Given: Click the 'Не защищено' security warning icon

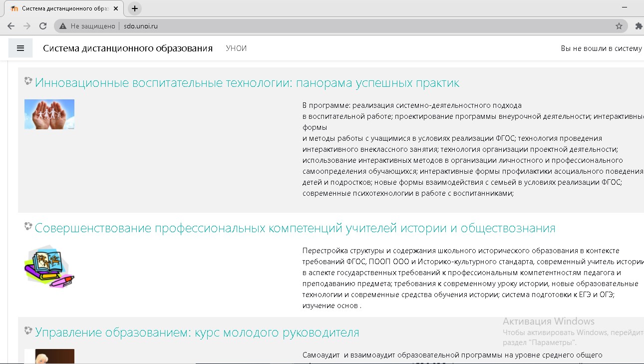Looking at the screenshot, I should point(63,26).
